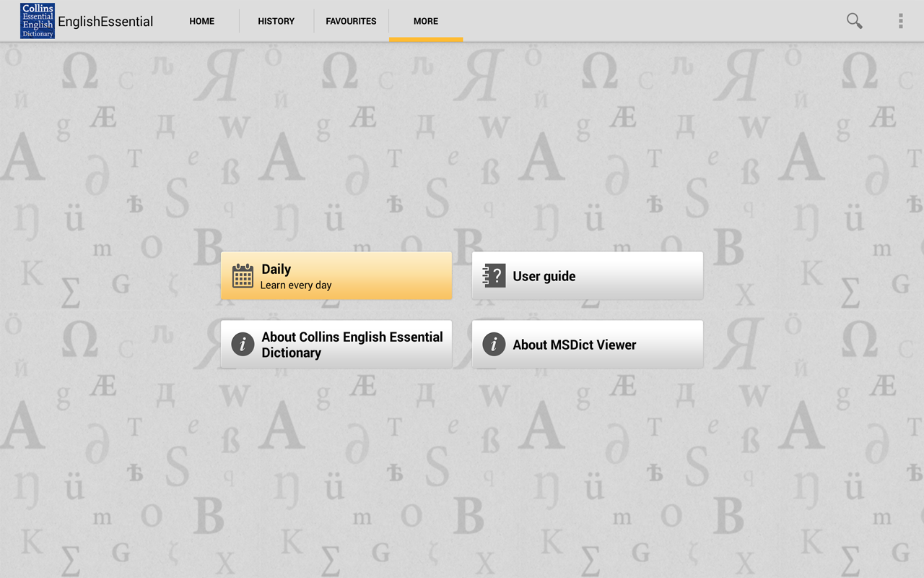Tap the Collins dictionary logo
Viewport: 924px width, 578px height.
38,21
